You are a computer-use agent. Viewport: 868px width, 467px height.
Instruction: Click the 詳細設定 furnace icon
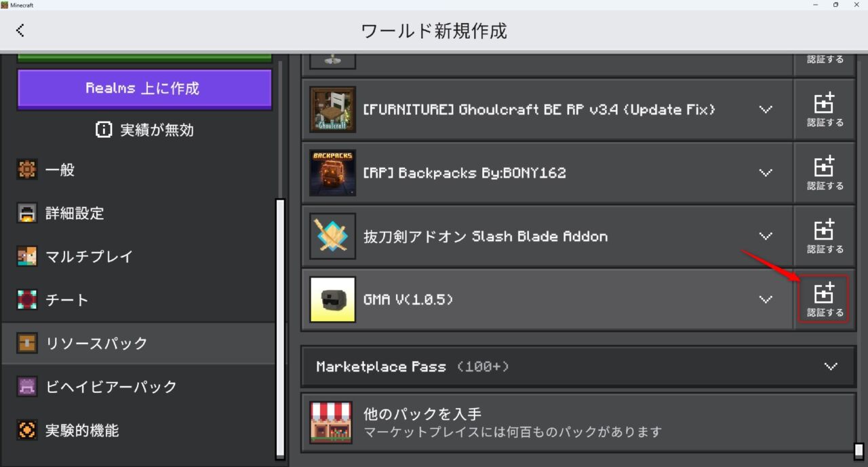[26, 214]
